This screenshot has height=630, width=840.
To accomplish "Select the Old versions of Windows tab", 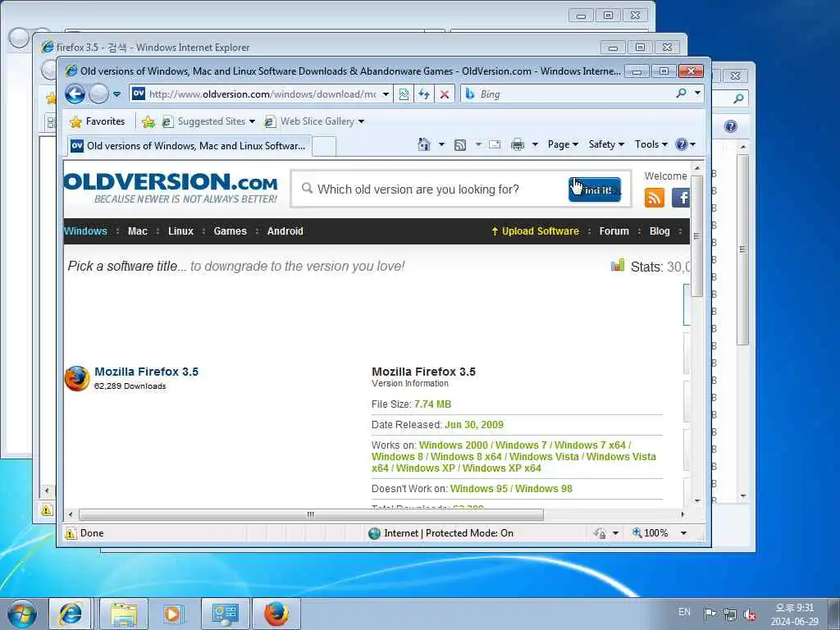I will (x=189, y=146).
